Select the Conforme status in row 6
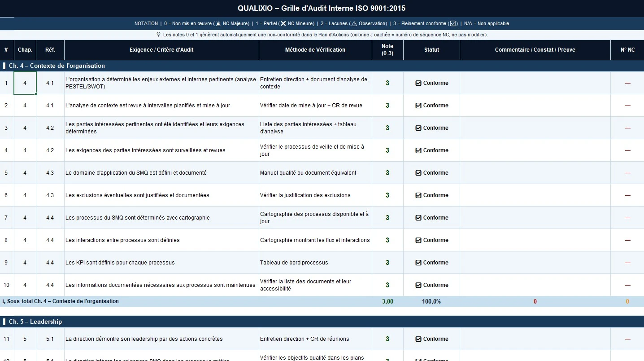This screenshot has height=361, width=644. point(431,195)
